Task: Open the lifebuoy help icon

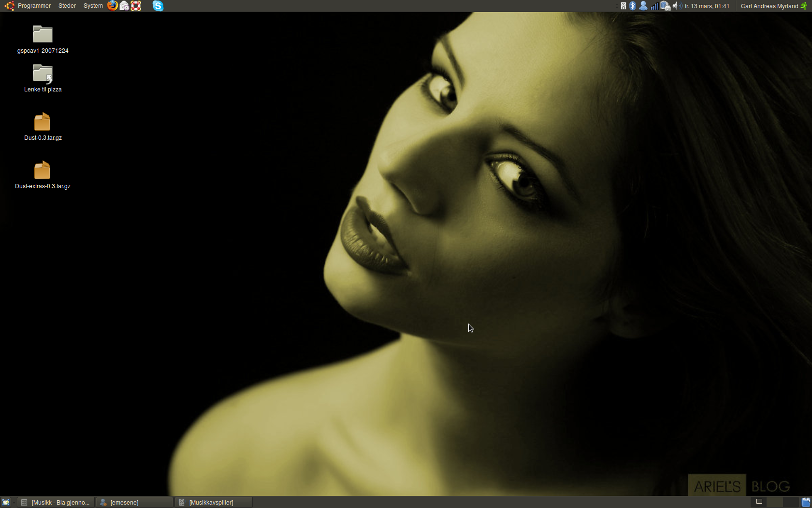Action: (136, 6)
